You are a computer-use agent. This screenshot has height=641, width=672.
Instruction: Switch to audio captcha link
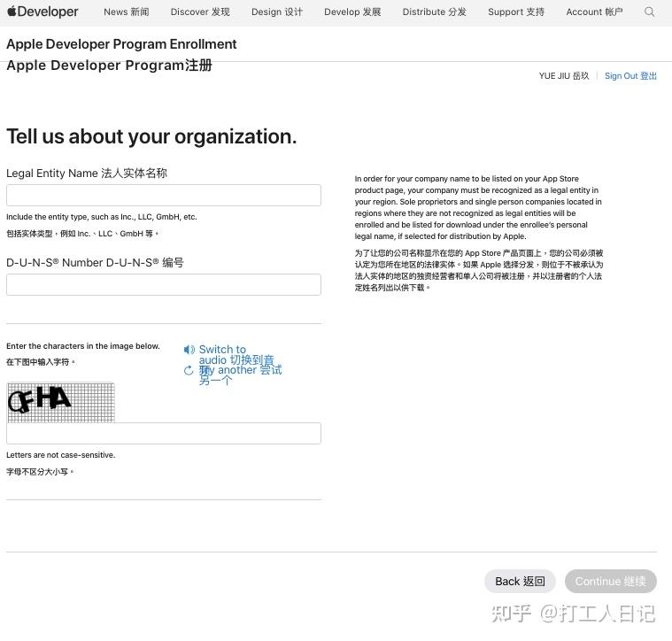pos(236,355)
